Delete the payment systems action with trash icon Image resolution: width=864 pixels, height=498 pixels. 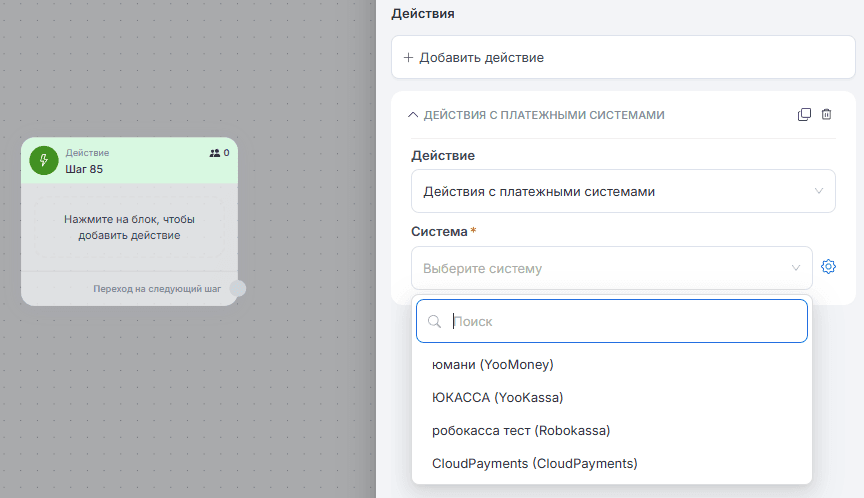point(826,114)
